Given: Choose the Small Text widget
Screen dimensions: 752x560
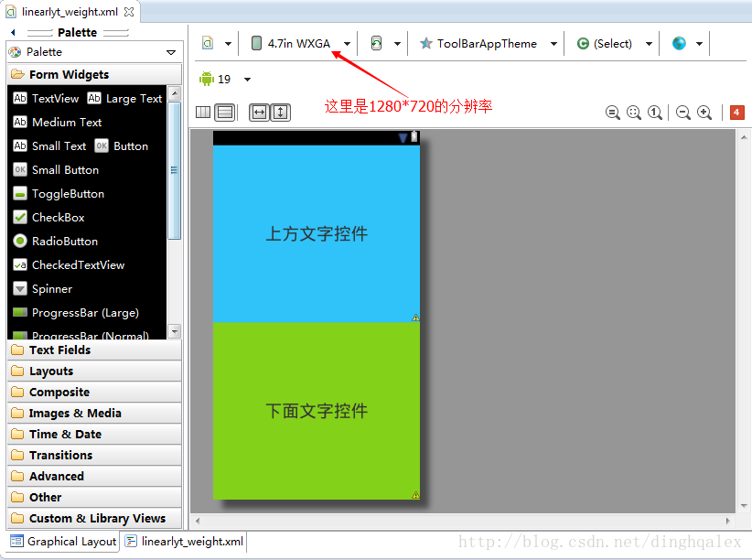Looking at the screenshot, I should point(49,145).
